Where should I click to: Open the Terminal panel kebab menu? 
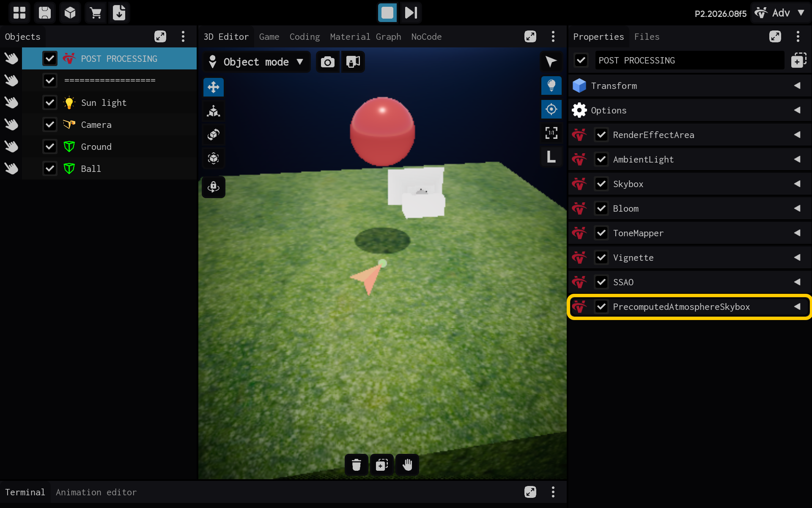tap(553, 492)
